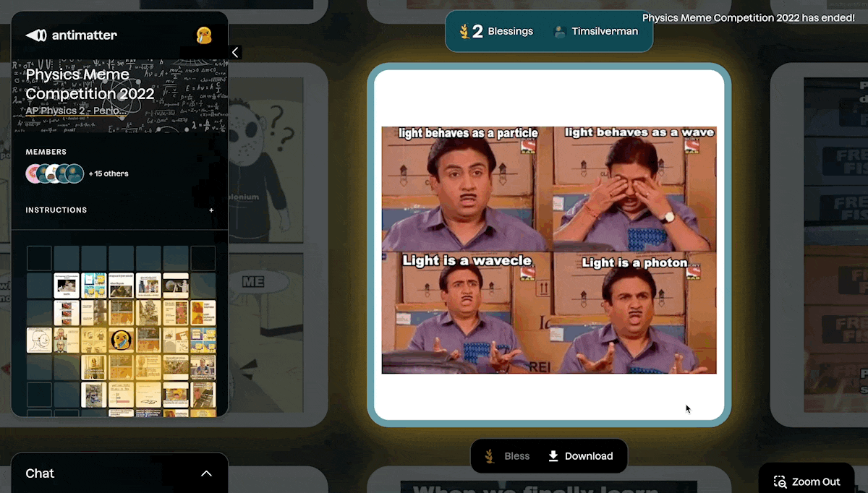Image resolution: width=868 pixels, height=493 pixels.
Task: Select the wojak face drawing thumbnail
Action: (40, 340)
